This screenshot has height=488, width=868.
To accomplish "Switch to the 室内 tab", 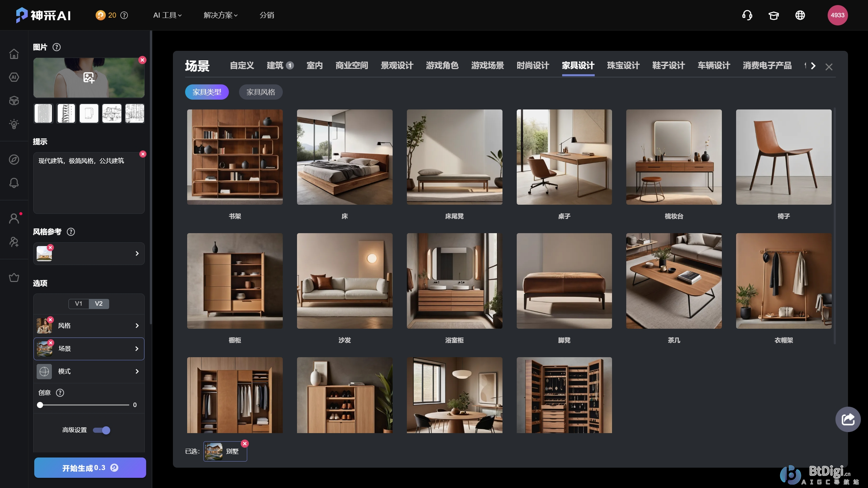I will pyautogui.click(x=314, y=65).
